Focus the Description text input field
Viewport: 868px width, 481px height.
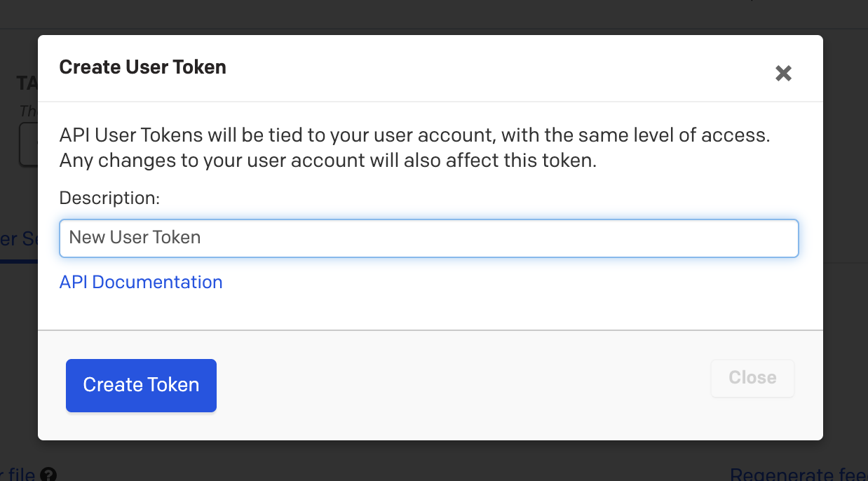(x=428, y=238)
